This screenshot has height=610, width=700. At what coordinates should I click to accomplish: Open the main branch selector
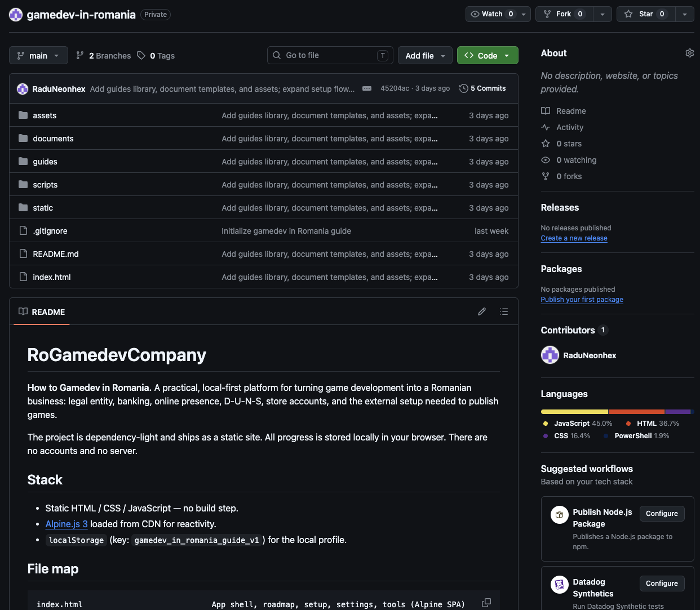(38, 55)
